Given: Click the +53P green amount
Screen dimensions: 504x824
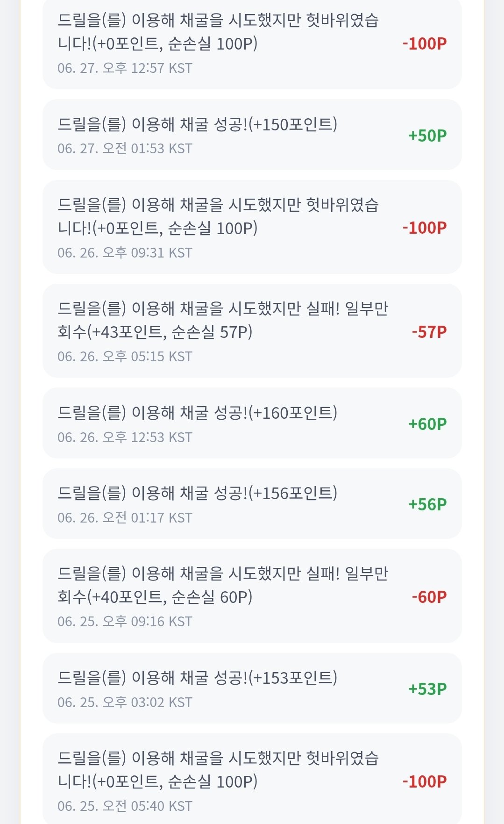Looking at the screenshot, I should tap(427, 688).
